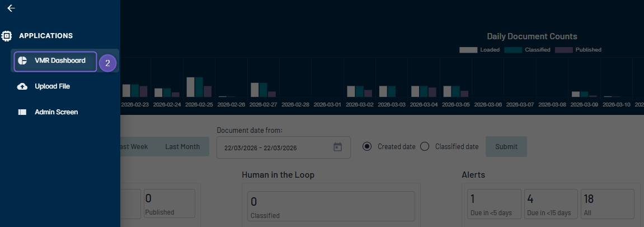Click the Alerts section heading
The height and width of the screenshot is (227, 644).
(473, 175)
